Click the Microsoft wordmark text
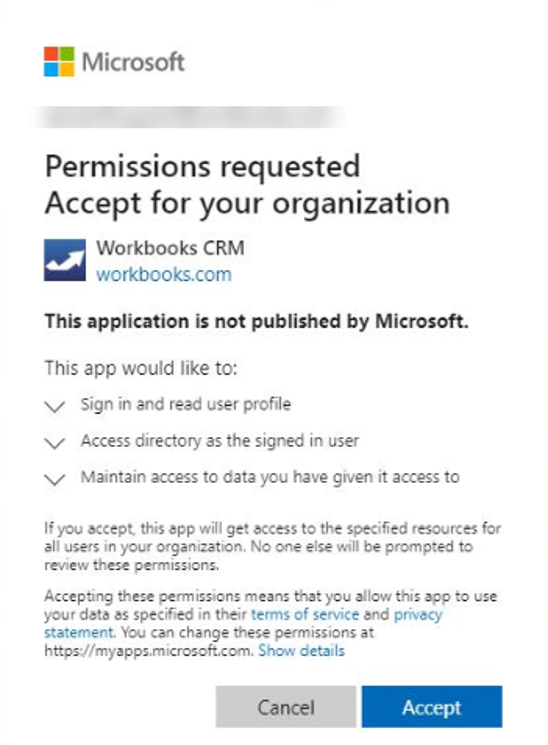 click(133, 62)
